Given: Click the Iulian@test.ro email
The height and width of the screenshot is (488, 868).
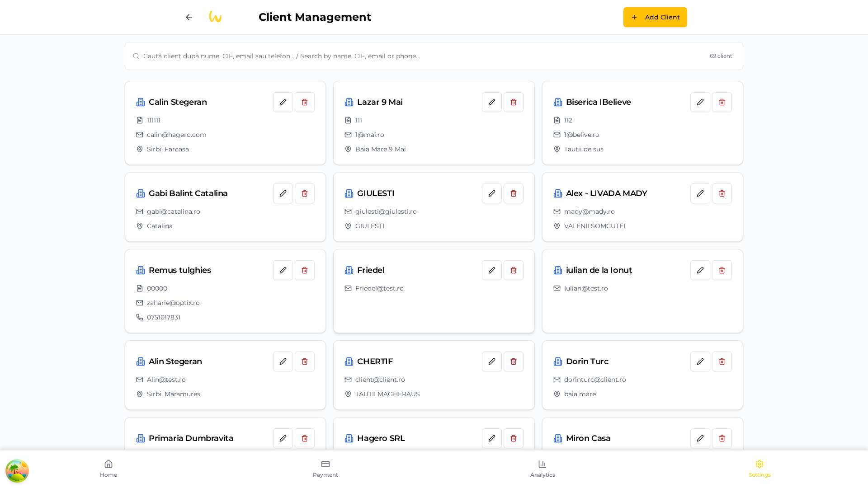Looking at the screenshot, I should coord(586,288).
